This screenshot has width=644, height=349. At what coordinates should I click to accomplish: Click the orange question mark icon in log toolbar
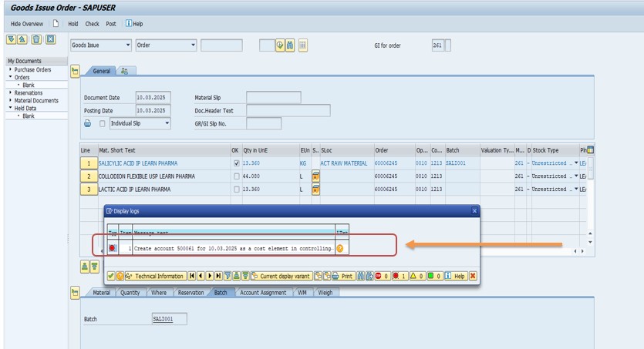tap(120, 276)
